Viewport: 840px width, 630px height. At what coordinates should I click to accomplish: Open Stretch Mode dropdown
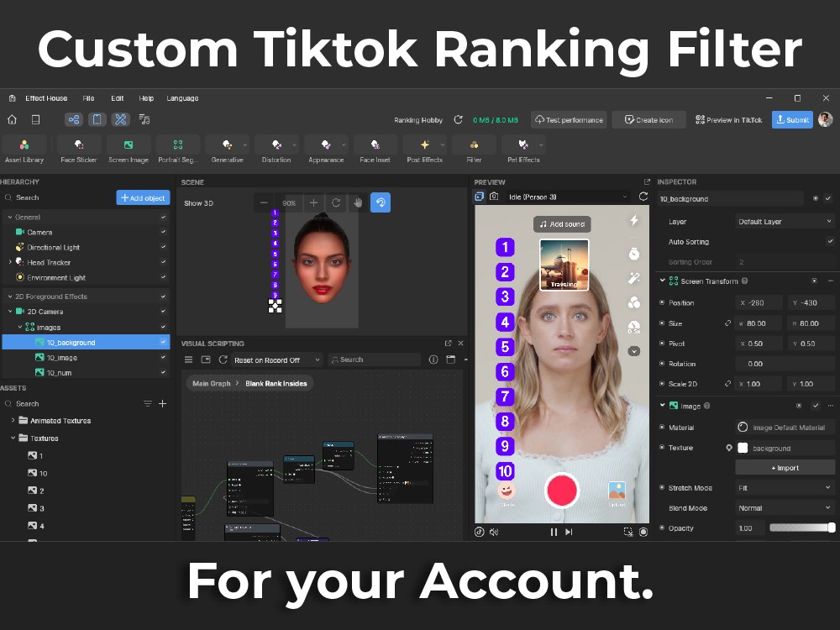785,488
